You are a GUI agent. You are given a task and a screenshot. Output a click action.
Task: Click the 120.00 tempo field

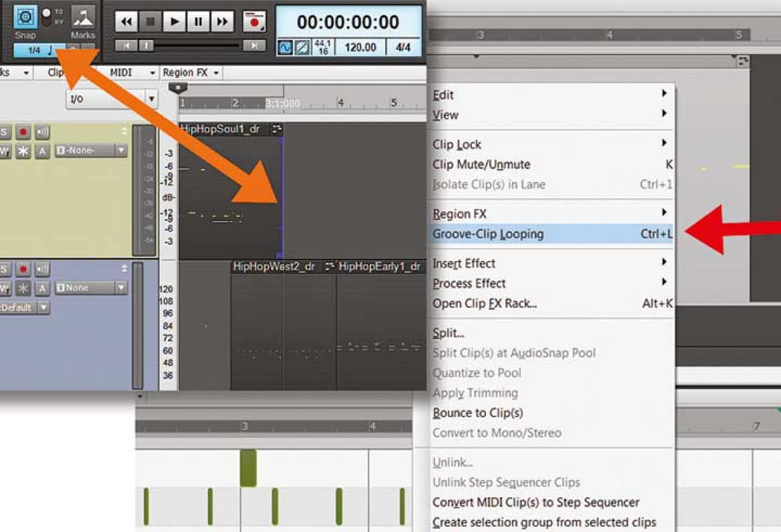360,47
